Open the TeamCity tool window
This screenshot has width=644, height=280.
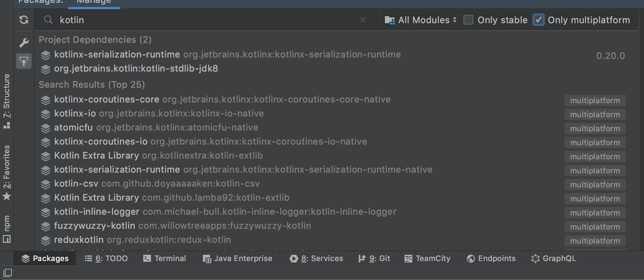427,259
